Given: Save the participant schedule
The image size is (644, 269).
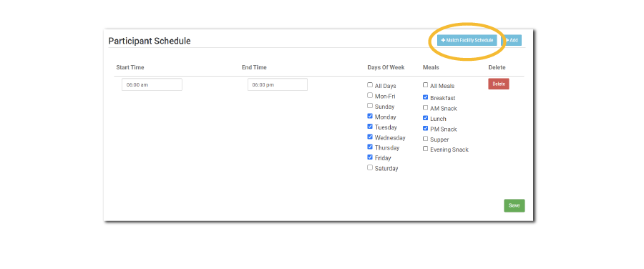Looking at the screenshot, I should (514, 205).
